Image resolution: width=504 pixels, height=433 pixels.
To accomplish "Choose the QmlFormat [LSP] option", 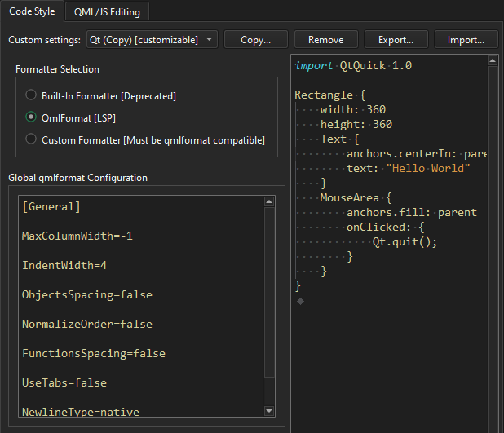I will 31,117.
